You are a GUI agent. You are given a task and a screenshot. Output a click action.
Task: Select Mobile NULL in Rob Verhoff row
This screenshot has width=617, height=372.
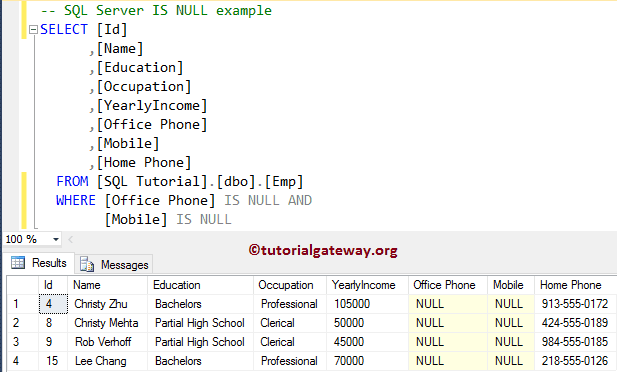tap(511, 342)
